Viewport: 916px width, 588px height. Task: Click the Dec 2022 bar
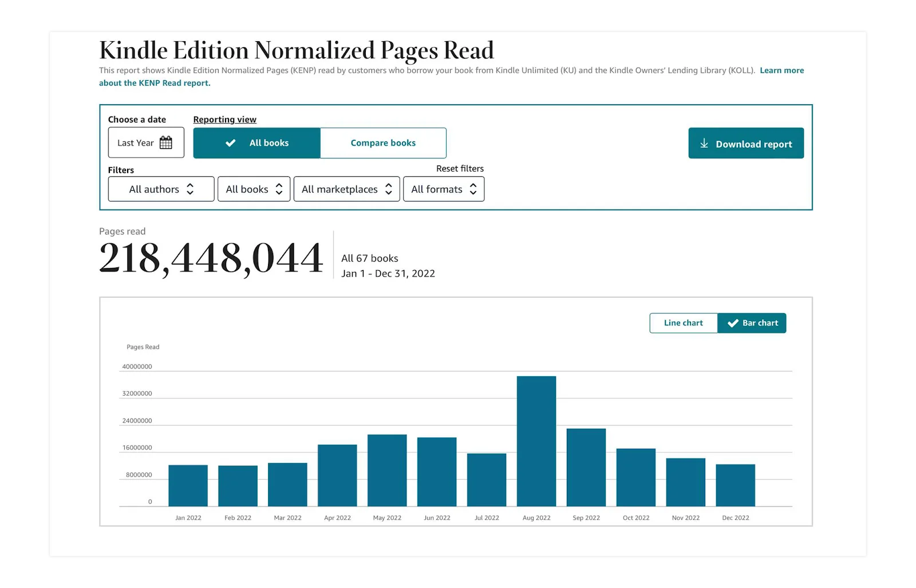coord(736,486)
